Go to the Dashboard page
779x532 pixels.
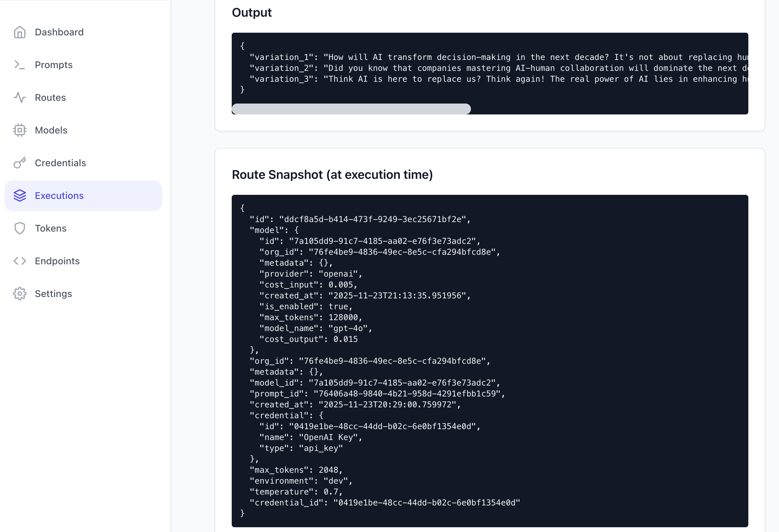[59, 32]
